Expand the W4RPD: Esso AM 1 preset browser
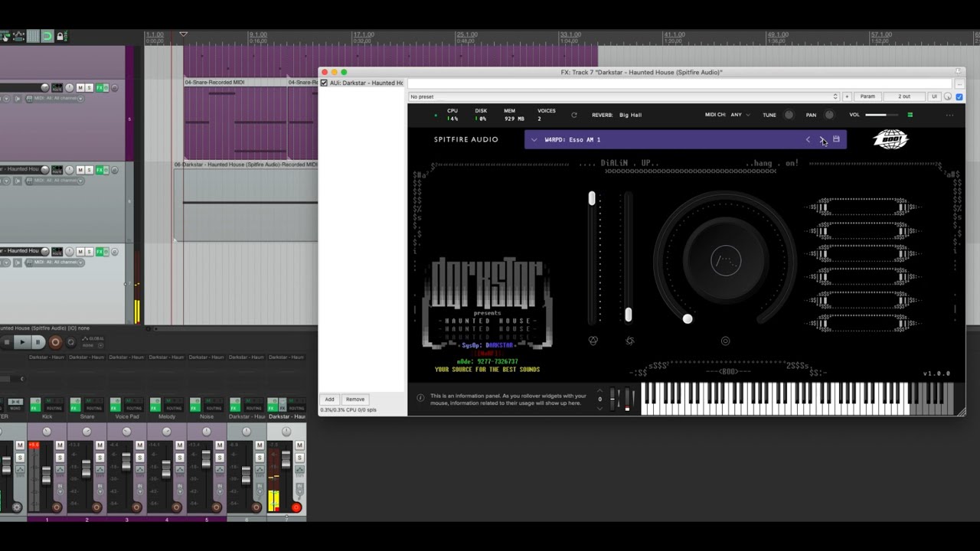The image size is (980, 551). (x=534, y=140)
